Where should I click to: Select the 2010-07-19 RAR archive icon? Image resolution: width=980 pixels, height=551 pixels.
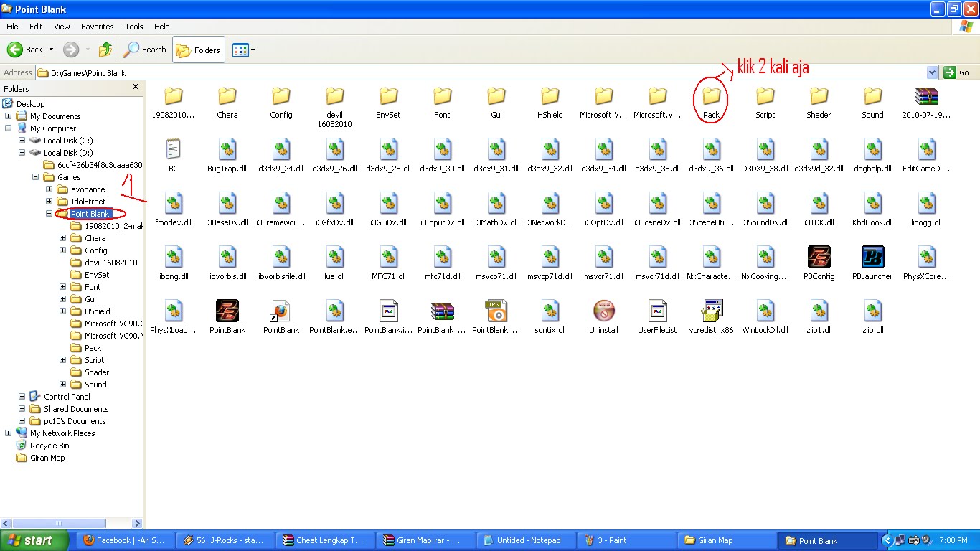tap(926, 95)
